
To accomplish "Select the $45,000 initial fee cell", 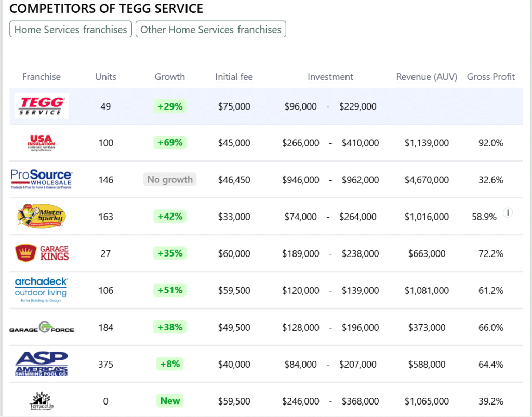I will coord(234,143).
